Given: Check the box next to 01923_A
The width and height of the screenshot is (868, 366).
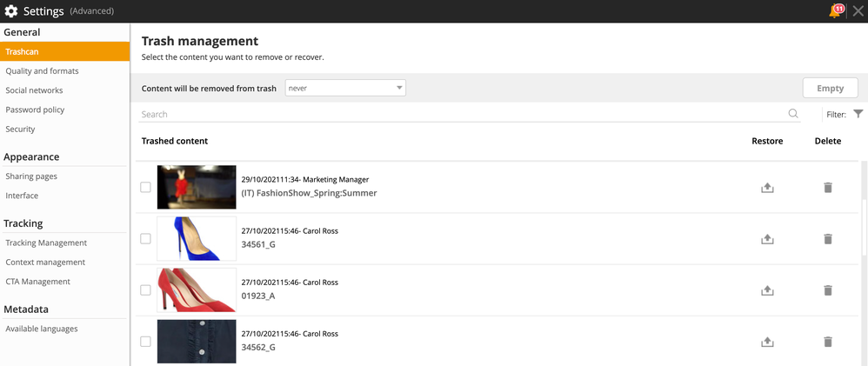Looking at the screenshot, I should (145, 290).
